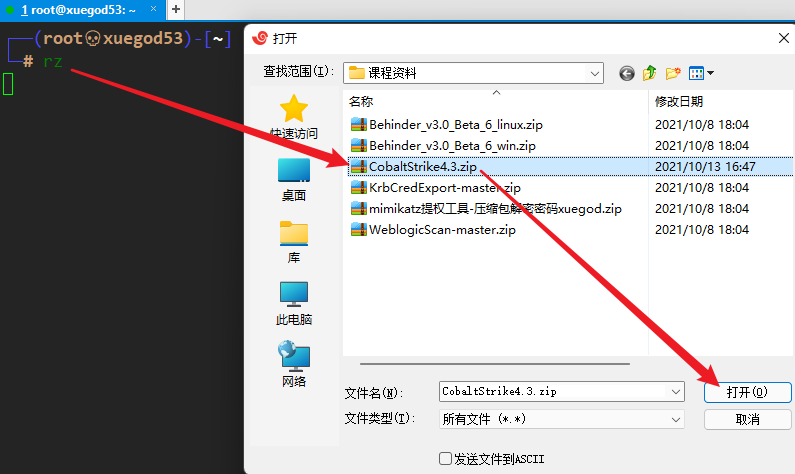The height and width of the screenshot is (474, 795).
Task: Expand the 文件名 dropdown
Action: click(675, 391)
